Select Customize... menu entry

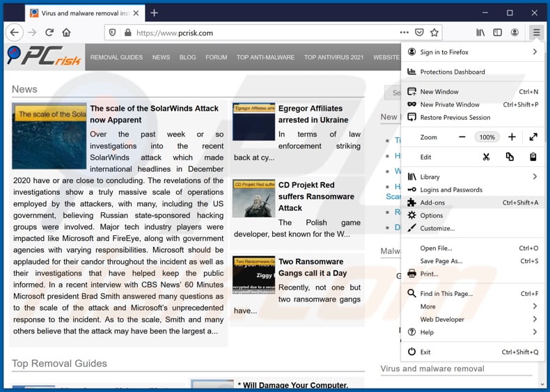pos(473,228)
